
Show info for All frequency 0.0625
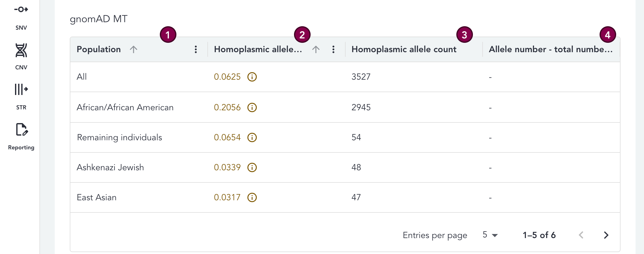point(252,77)
